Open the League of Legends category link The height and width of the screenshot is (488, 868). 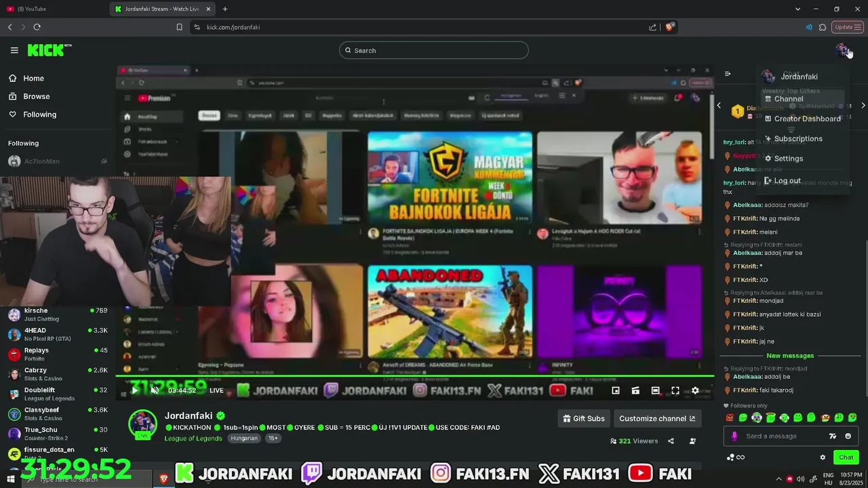[x=193, y=439]
